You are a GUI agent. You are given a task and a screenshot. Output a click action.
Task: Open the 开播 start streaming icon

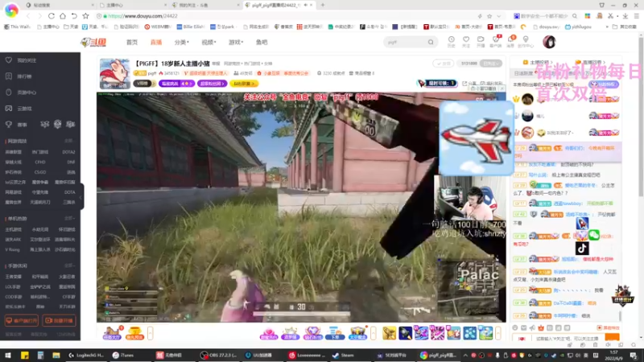click(x=481, y=41)
